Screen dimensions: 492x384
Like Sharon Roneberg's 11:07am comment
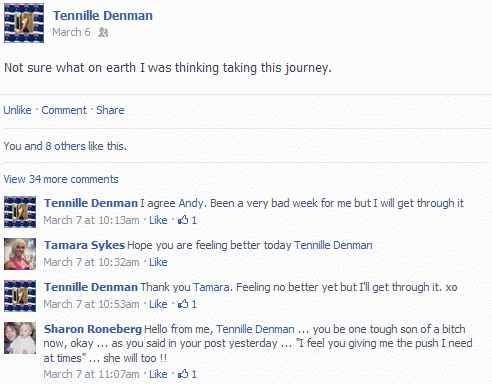(x=158, y=374)
